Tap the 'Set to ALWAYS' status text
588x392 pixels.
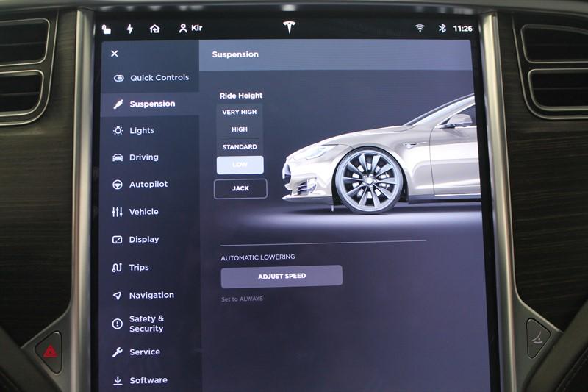pos(242,299)
